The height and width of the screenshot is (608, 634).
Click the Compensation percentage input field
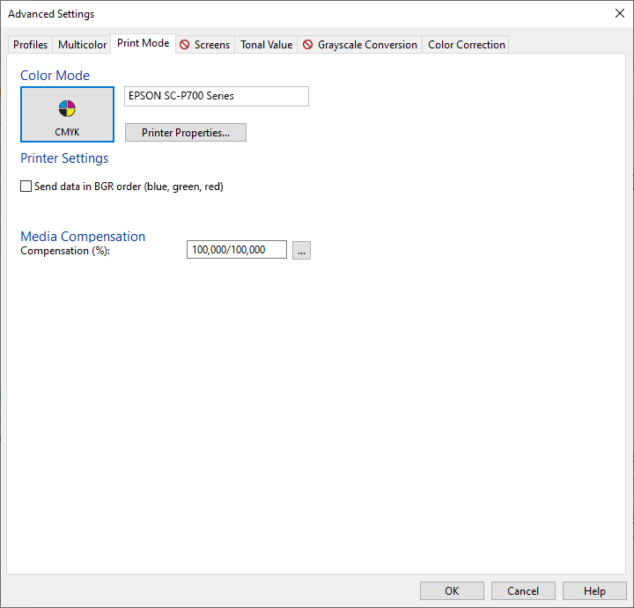236,250
